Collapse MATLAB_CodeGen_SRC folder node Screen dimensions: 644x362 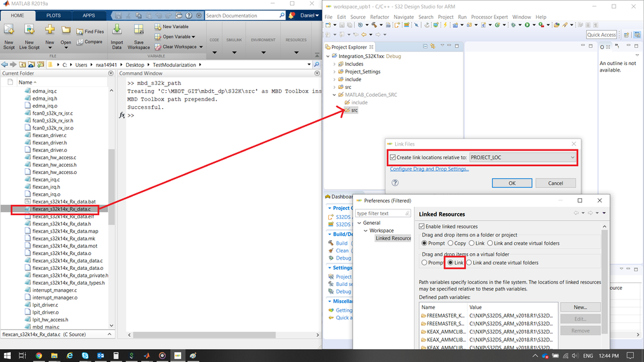[335, 95]
